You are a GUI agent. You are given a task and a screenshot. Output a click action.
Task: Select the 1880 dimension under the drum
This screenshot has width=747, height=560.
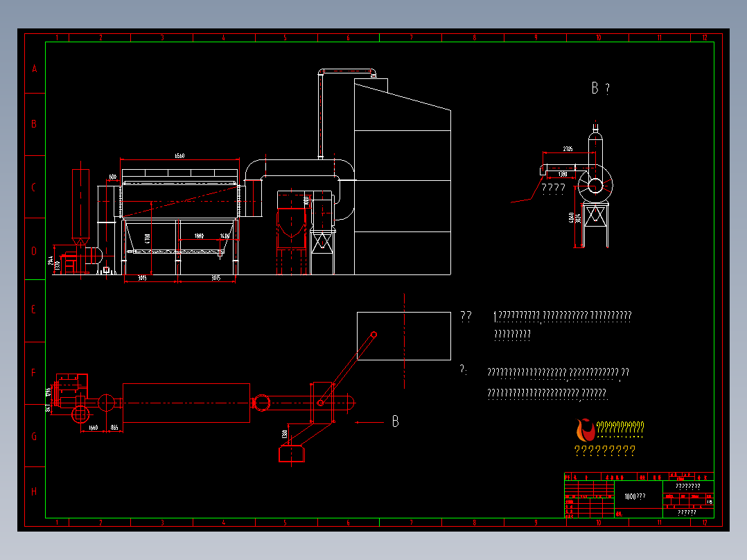(x=199, y=236)
